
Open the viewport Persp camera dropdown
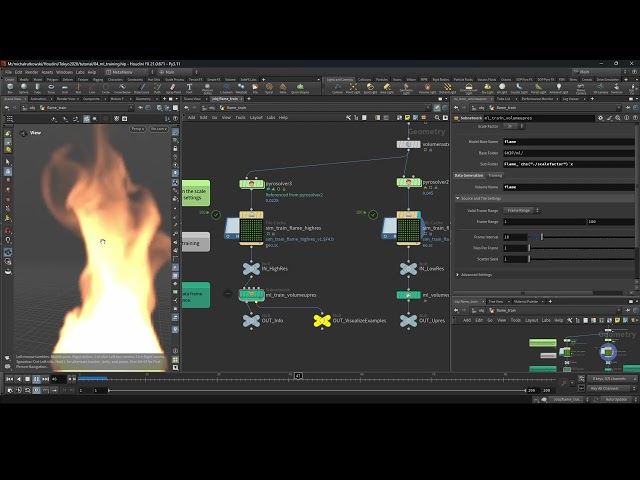tap(138, 129)
